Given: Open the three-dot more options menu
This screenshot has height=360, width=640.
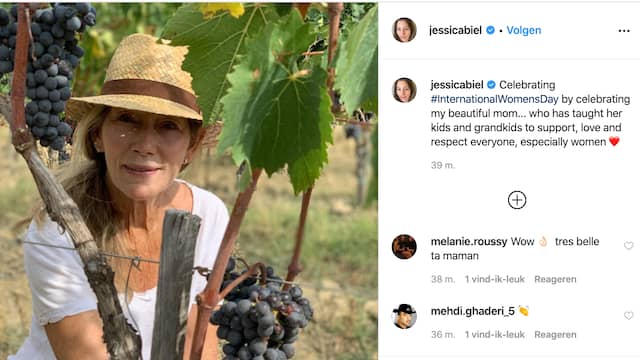Looking at the screenshot, I should tap(624, 31).
